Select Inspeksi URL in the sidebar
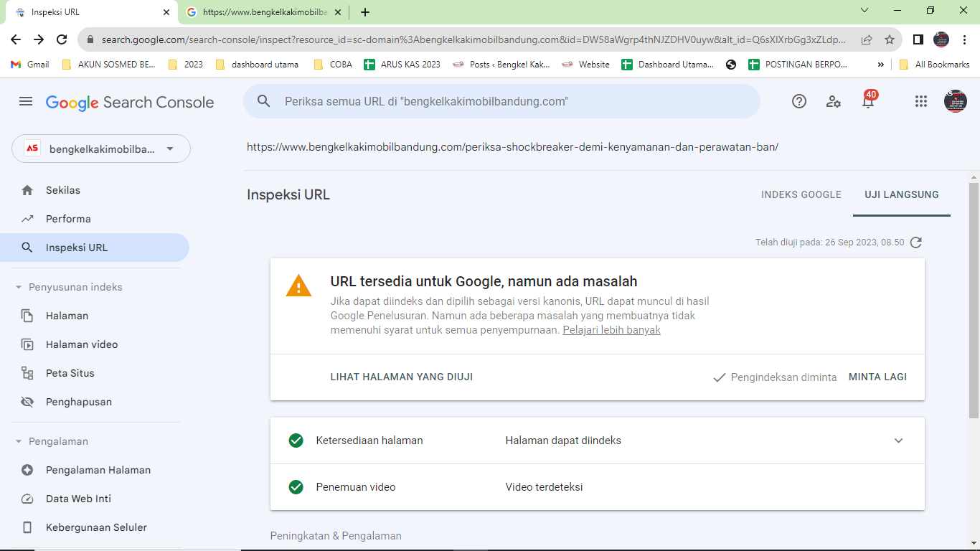This screenshot has width=980, height=551. pyautogui.click(x=95, y=248)
